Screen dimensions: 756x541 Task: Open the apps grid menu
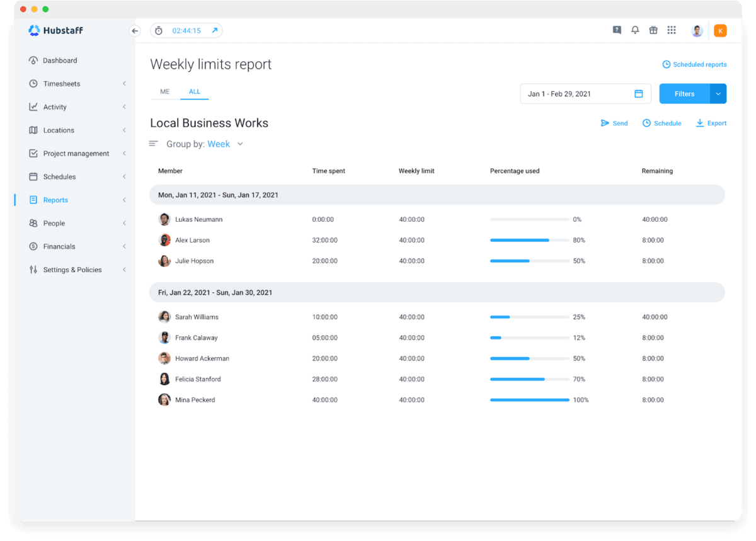pos(672,30)
